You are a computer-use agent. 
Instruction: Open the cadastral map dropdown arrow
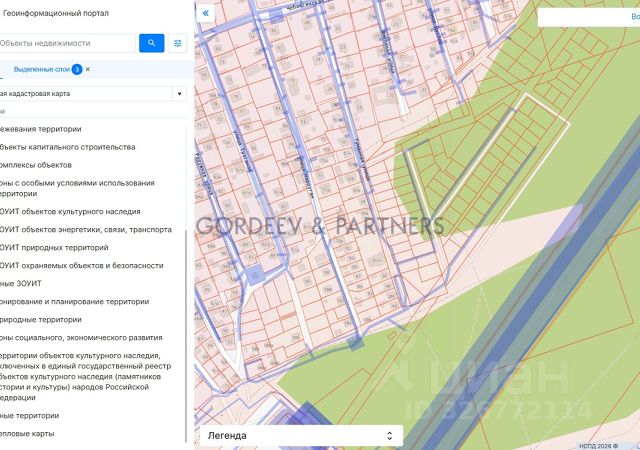coord(179,94)
